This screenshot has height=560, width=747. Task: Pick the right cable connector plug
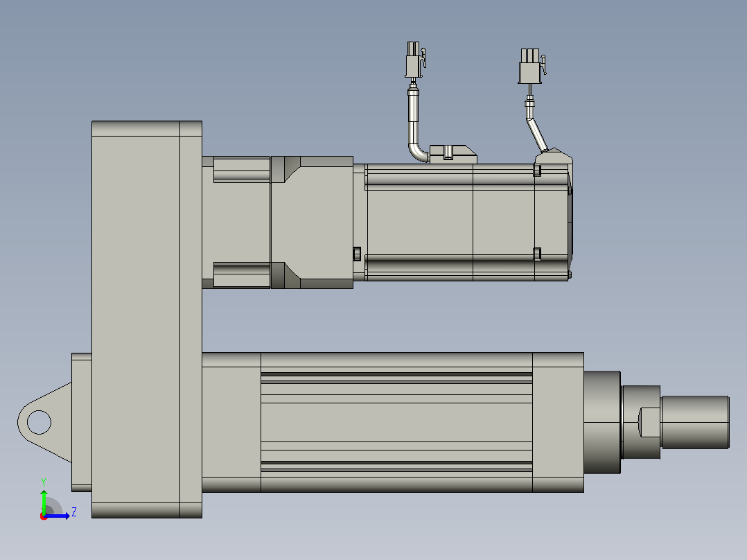(x=531, y=66)
